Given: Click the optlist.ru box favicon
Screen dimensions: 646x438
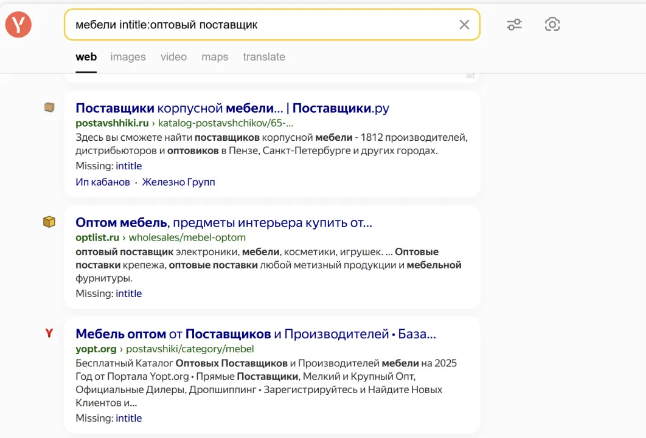Looking at the screenshot, I should [x=48, y=222].
